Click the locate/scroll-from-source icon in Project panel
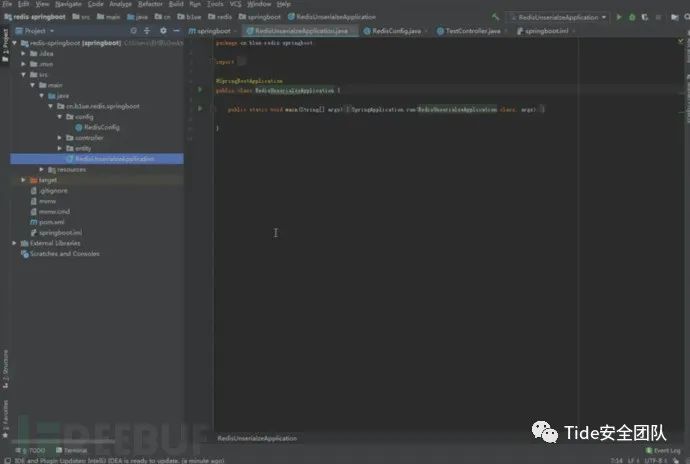 [134, 31]
